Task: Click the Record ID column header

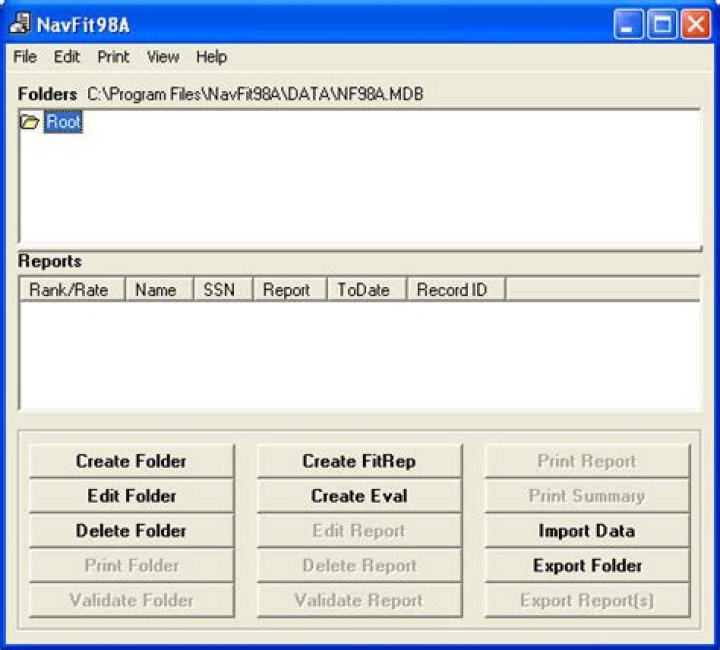Action: click(452, 290)
